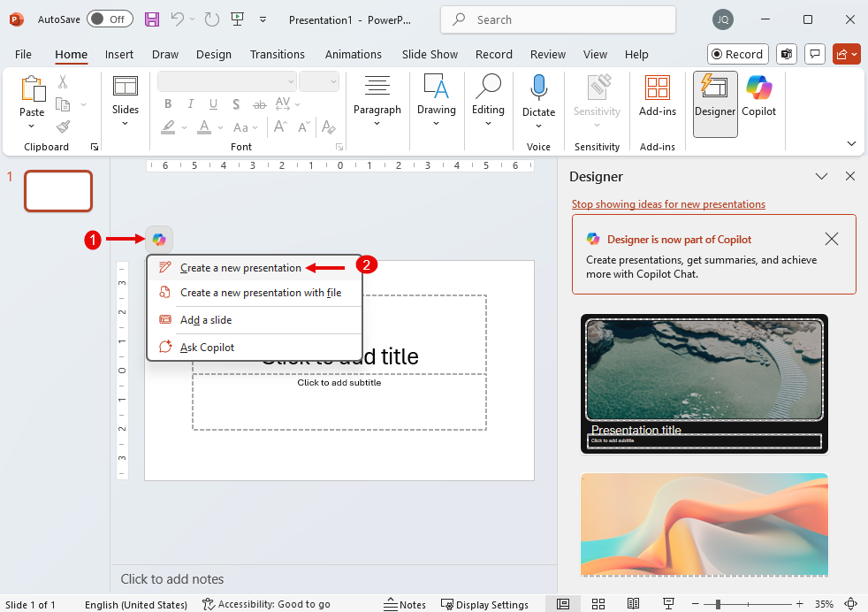Click the Save icon in title bar
This screenshot has width=868, height=612.
coord(152,19)
